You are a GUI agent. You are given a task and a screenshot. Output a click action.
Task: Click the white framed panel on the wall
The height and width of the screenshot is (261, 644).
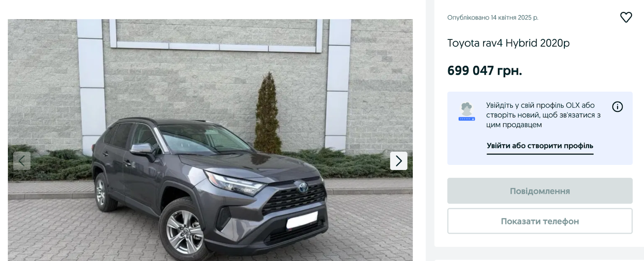(216, 35)
